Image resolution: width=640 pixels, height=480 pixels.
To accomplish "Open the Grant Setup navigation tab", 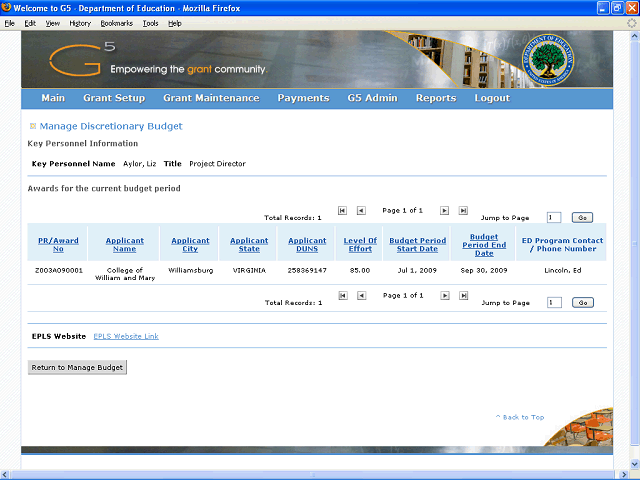I will (114, 98).
